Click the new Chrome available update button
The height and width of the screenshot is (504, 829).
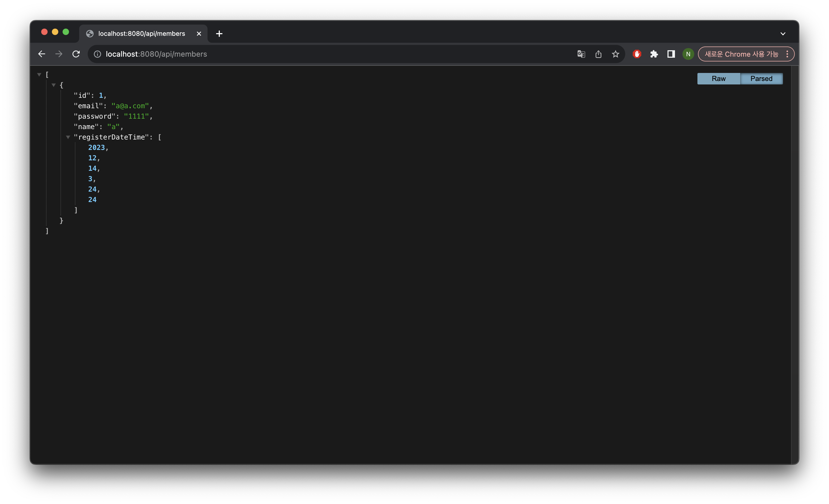741,54
